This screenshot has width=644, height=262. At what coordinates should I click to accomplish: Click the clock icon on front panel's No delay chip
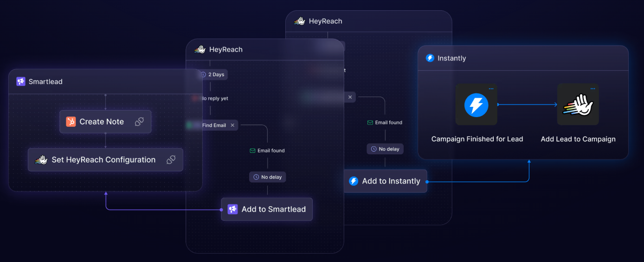[256, 177]
